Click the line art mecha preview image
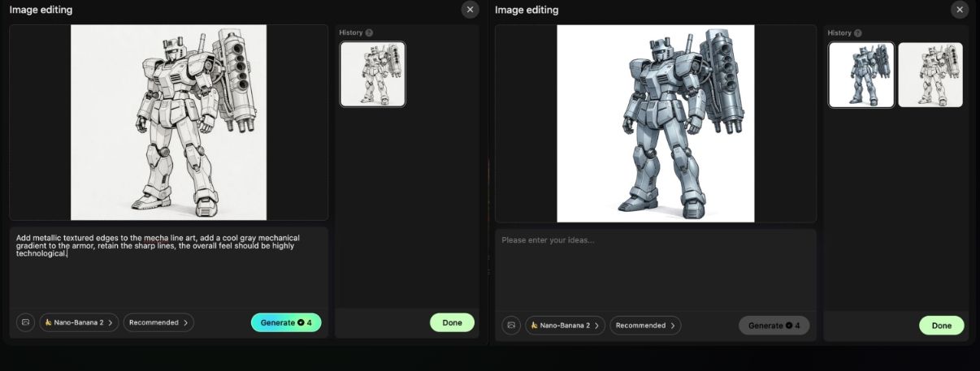This screenshot has width=980, height=371. pyautogui.click(x=169, y=122)
